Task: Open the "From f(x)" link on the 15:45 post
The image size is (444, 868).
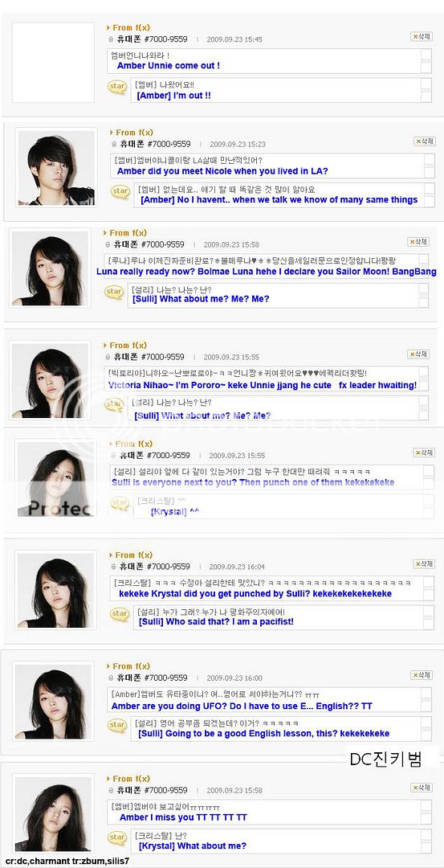Action: tap(131, 27)
